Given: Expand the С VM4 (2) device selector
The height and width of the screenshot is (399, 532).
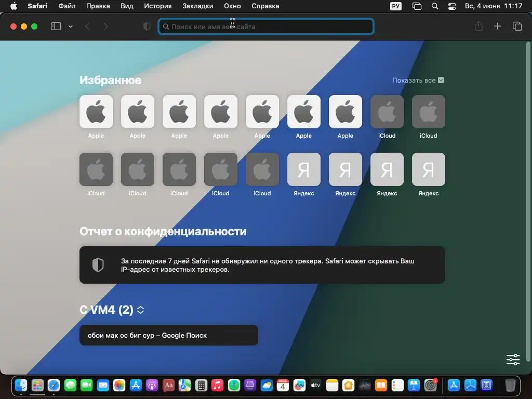Looking at the screenshot, I should [x=140, y=310].
